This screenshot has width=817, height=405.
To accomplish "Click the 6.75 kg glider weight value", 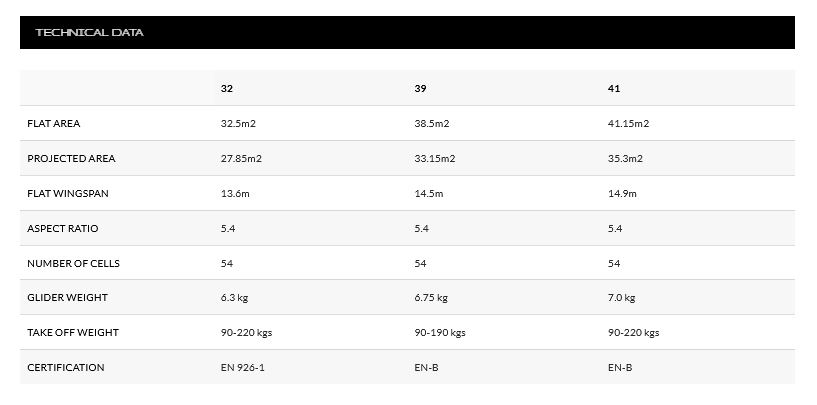I will click(x=431, y=298).
